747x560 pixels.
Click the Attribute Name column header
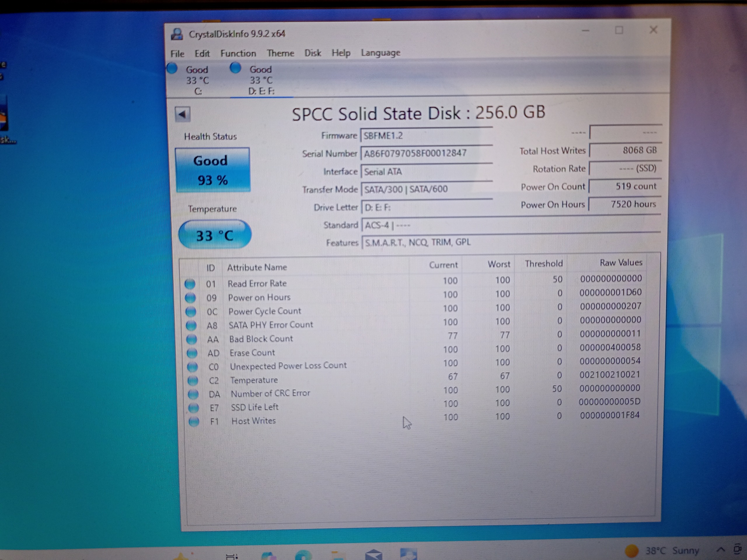257,267
